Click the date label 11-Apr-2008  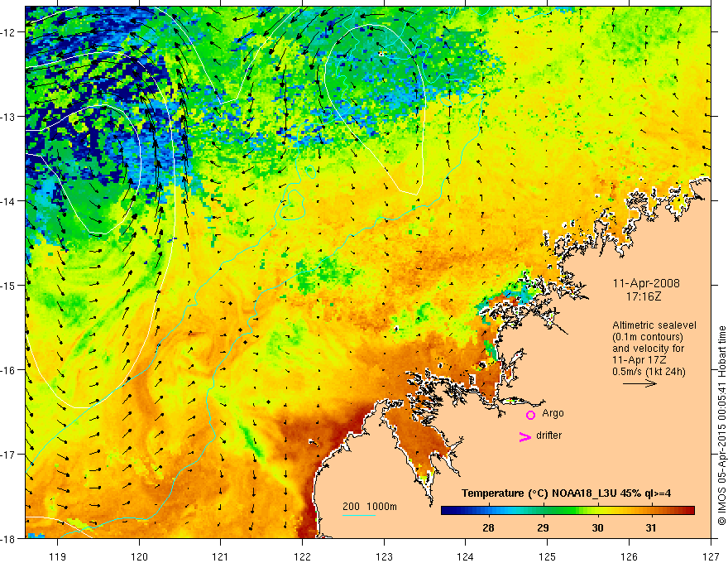pyautogui.click(x=646, y=283)
